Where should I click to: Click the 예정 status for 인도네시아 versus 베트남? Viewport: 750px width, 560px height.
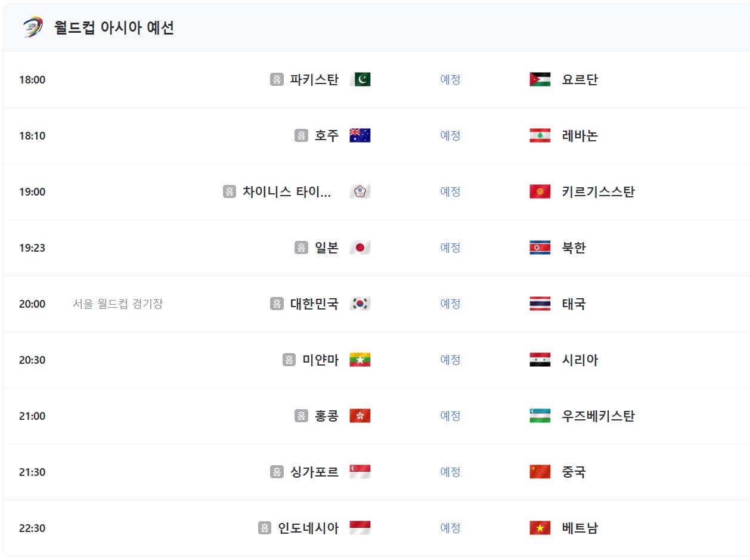point(450,528)
